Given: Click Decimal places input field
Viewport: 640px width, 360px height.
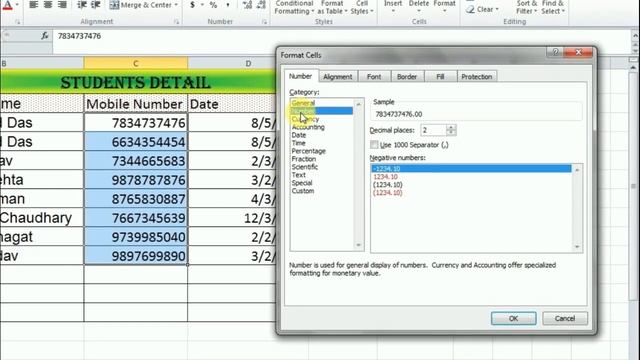Looking at the screenshot, I should [433, 130].
